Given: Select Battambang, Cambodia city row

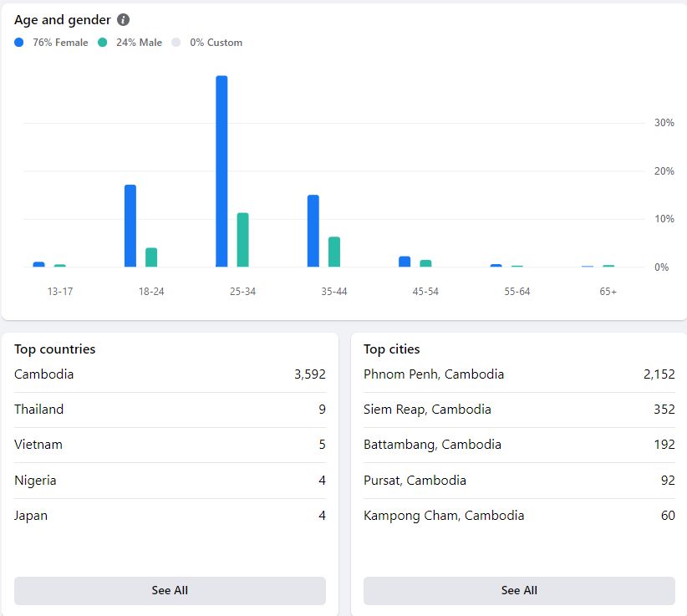Looking at the screenshot, I should pos(519,445).
